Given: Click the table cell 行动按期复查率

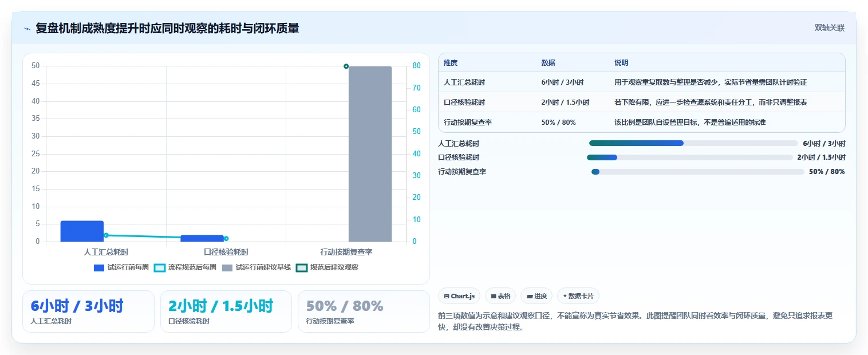Looking at the screenshot, I should (468, 123).
